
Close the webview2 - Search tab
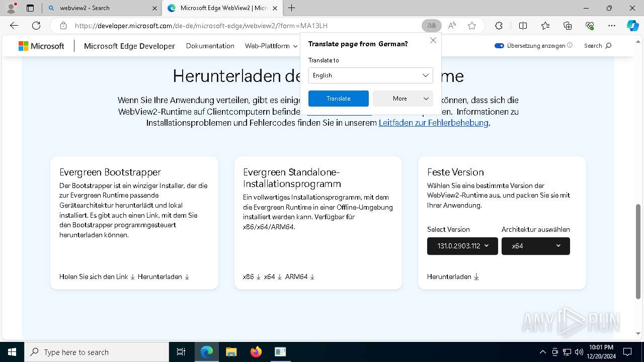point(155,8)
